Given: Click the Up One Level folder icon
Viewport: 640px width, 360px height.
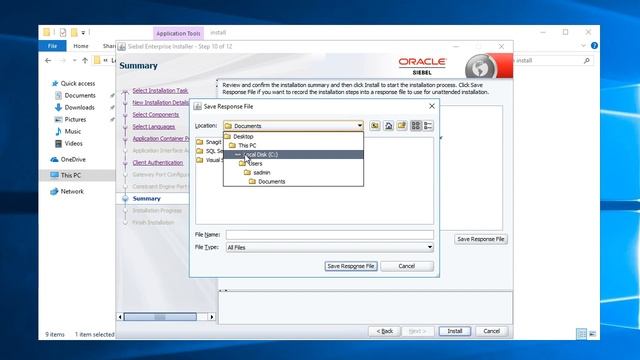Looking at the screenshot, I should click(x=375, y=126).
